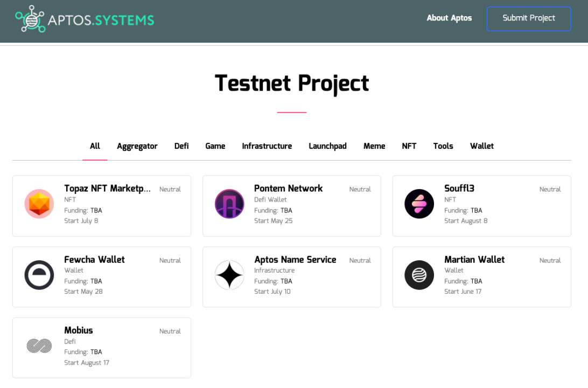Show Infrastructure projects tab
This screenshot has width=588, height=388.
267,146
